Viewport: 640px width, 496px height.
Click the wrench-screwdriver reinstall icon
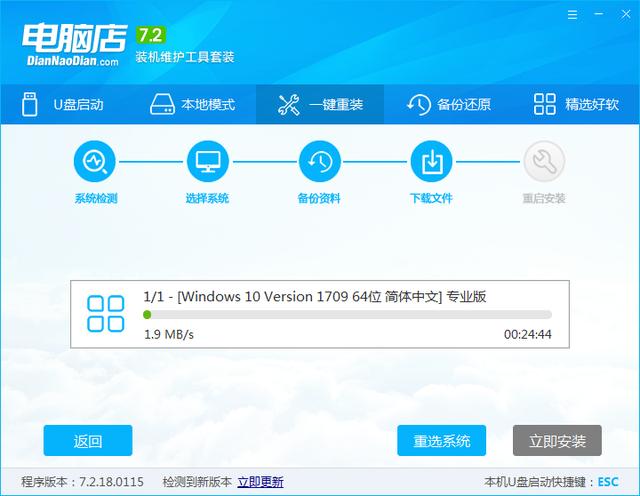click(288, 105)
